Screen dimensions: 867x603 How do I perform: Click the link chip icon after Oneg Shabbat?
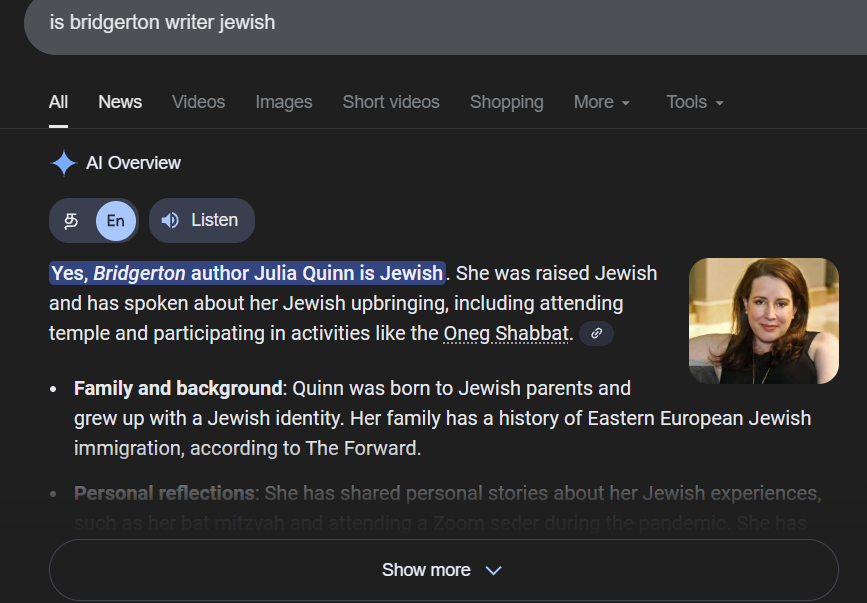pyautogui.click(x=596, y=334)
